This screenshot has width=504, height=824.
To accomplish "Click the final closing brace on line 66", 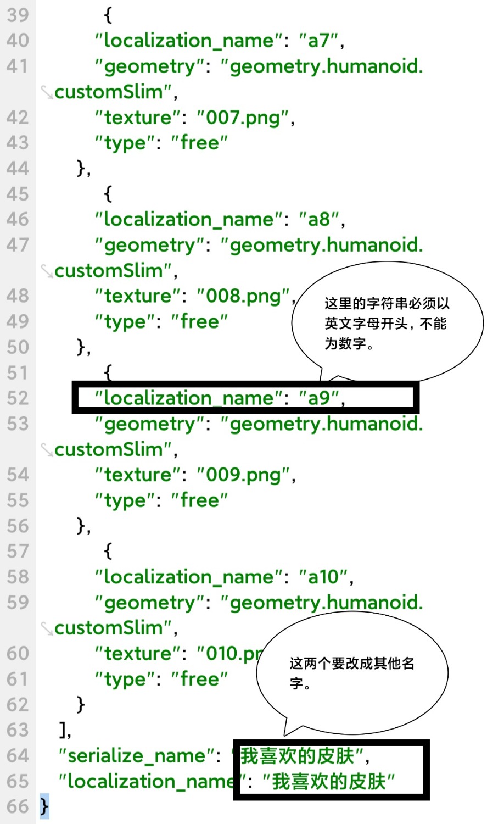I will [x=44, y=807].
